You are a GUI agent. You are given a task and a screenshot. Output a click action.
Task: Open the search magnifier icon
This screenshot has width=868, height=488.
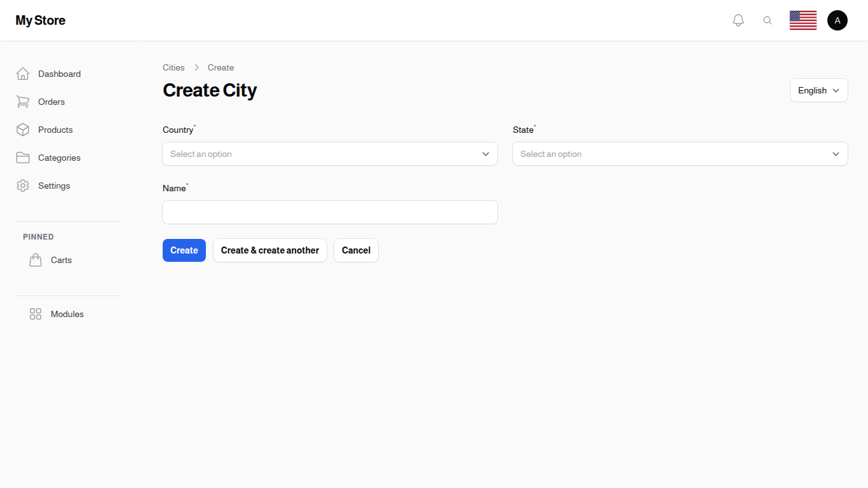(x=768, y=20)
